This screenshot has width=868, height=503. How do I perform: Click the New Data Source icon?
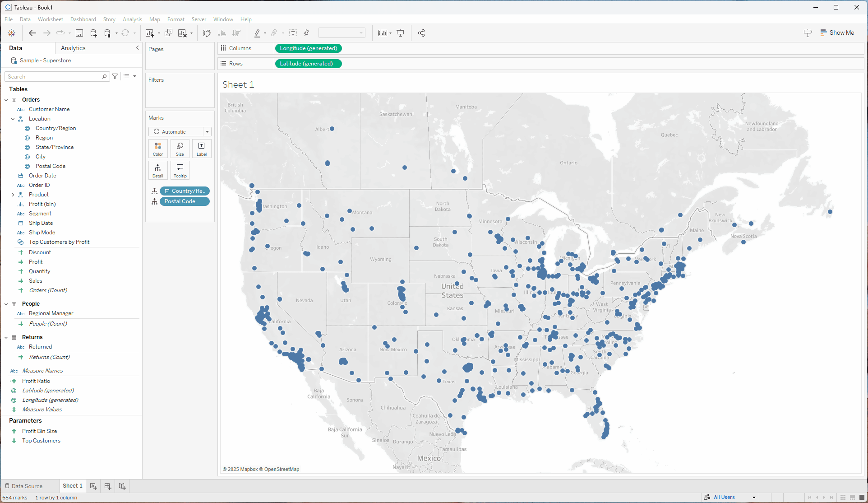[x=93, y=33]
